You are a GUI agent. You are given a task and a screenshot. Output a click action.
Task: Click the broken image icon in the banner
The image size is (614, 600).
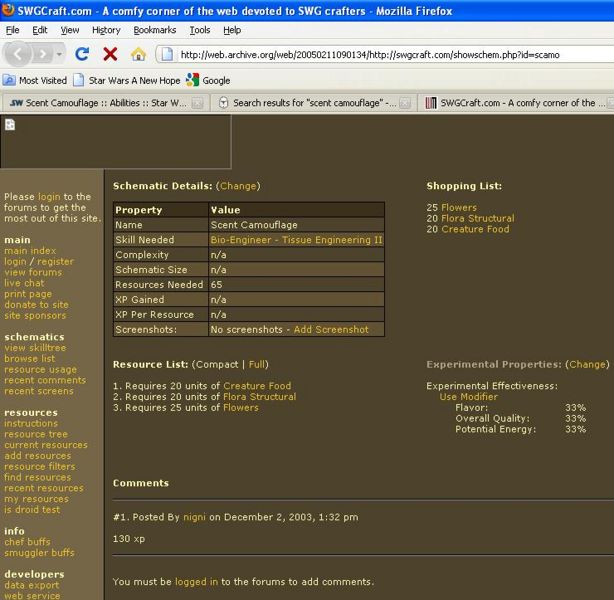click(10, 125)
